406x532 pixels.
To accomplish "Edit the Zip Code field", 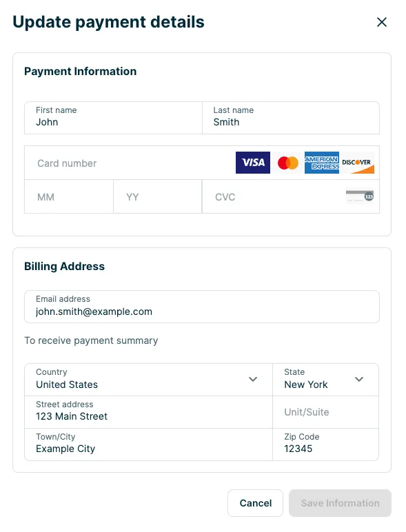I will 325,444.
